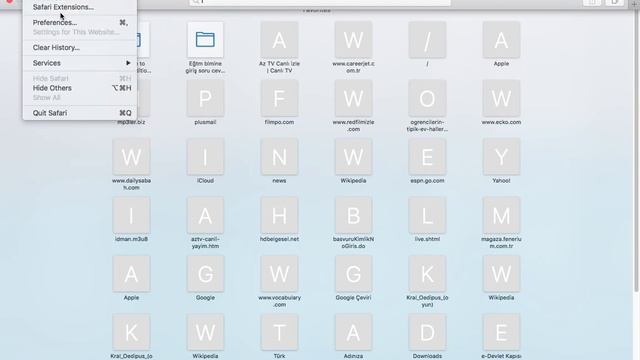Viewport: 640px width, 360px height.
Task: Click the address search field
Action: pos(320,2)
